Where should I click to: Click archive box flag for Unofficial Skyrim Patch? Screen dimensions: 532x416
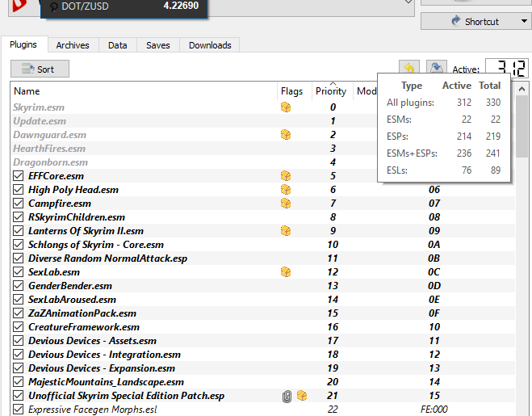[302, 395]
